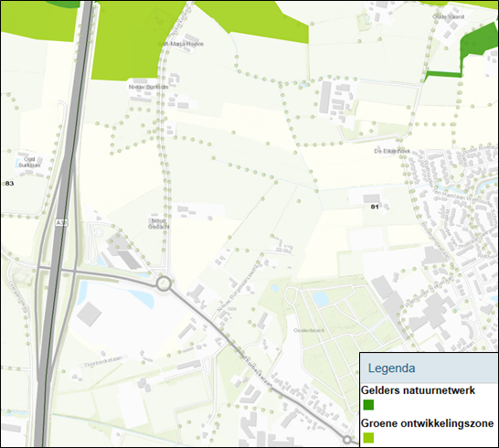Click the Oud Surksum place label
Screen dimensions: 499x448
[x=29, y=162]
